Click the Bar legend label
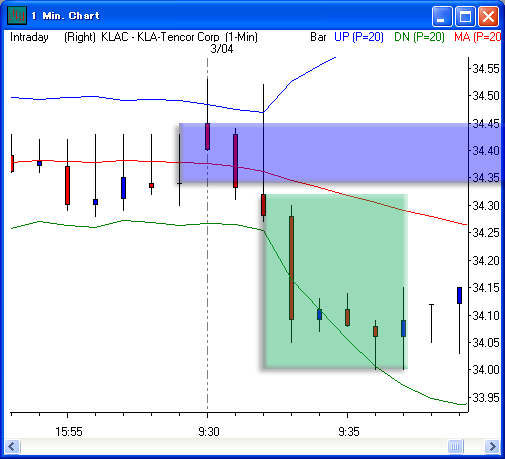Screen dimensions: 505x459 (318, 37)
